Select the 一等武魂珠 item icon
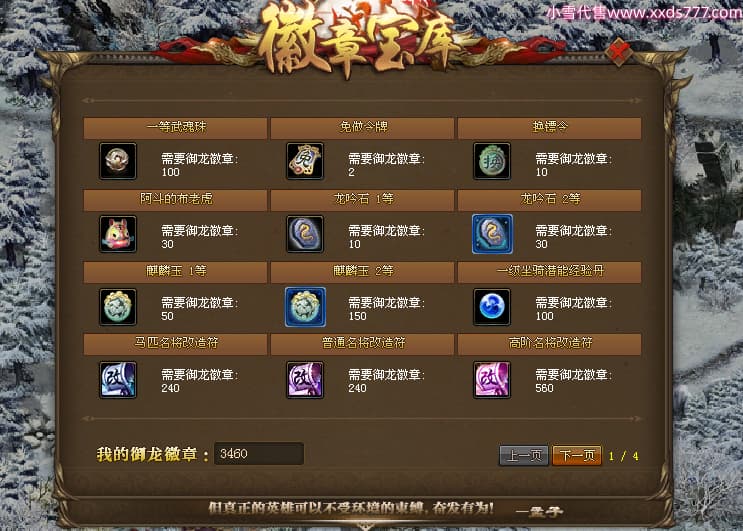 click(x=118, y=161)
